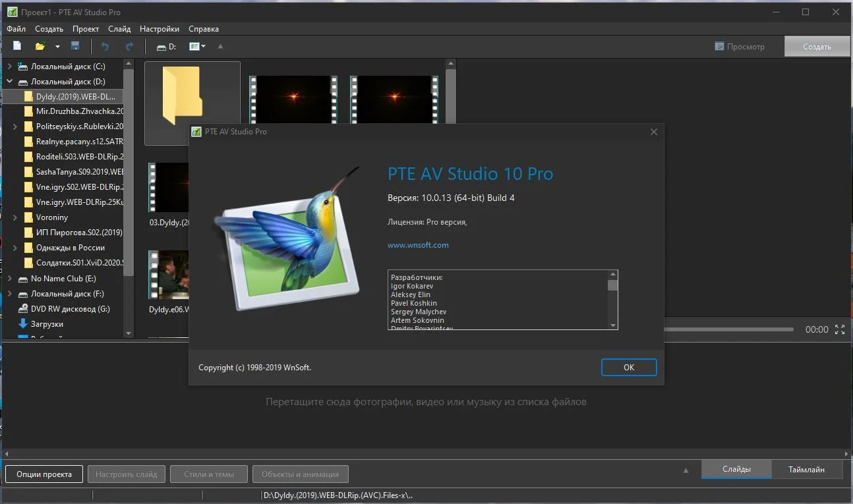This screenshot has height=504, width=853.
Task: Click the Undo arrow icon
Action: click(105, 46)
